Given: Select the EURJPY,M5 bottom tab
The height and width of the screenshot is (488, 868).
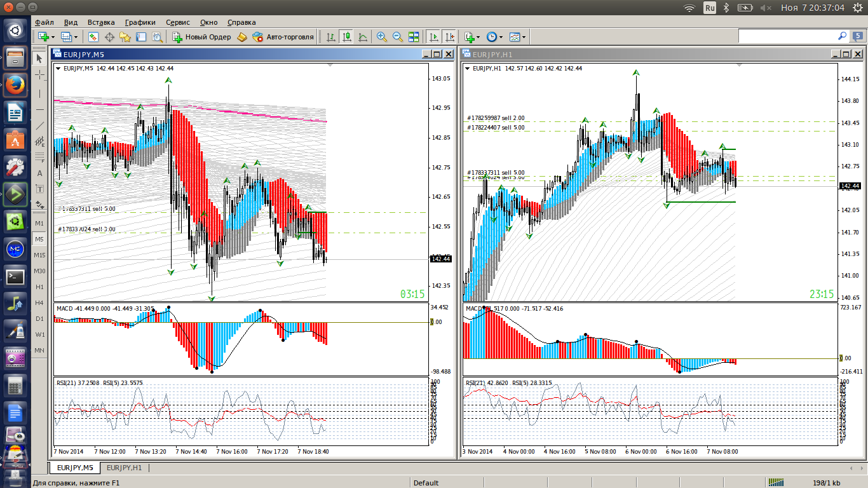Looking at the screenshot, I should [75, 468].
